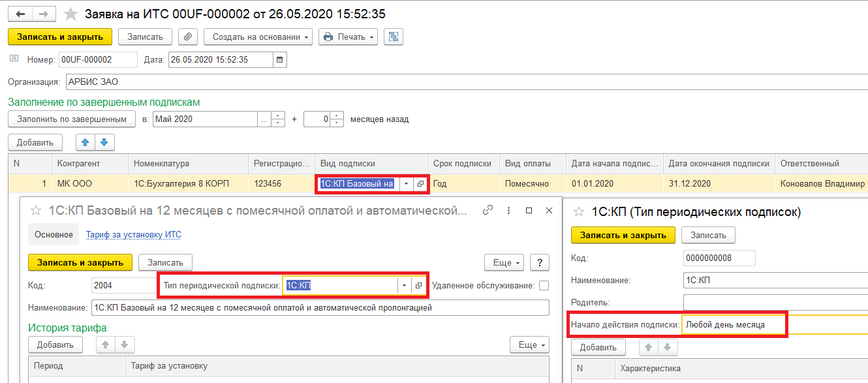This screenshot has width=868, height=383.
Task: Select Вид оплаты cell Помесячно
Action: coord(533,184)
